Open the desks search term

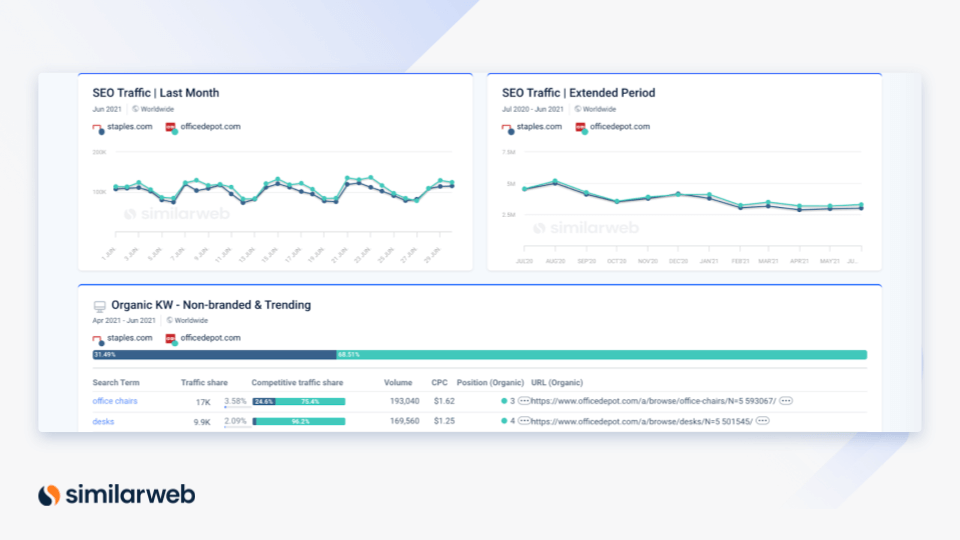click(x=103, y=421)
